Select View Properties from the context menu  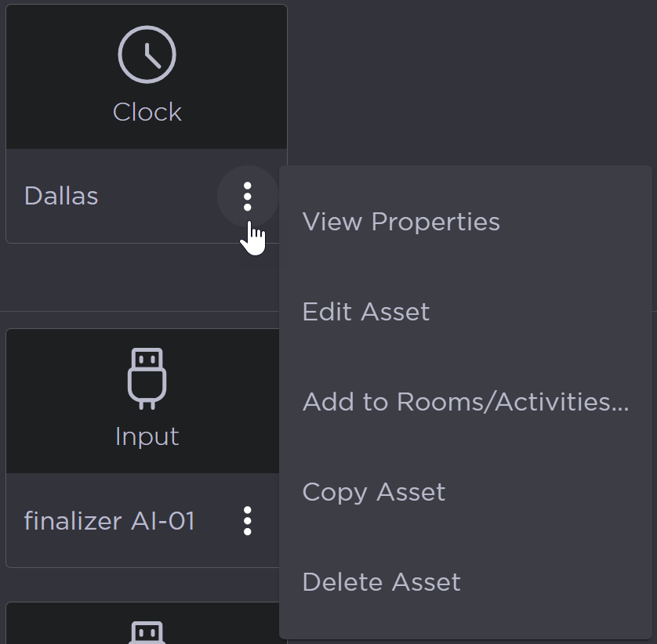[x=401, y=222]
